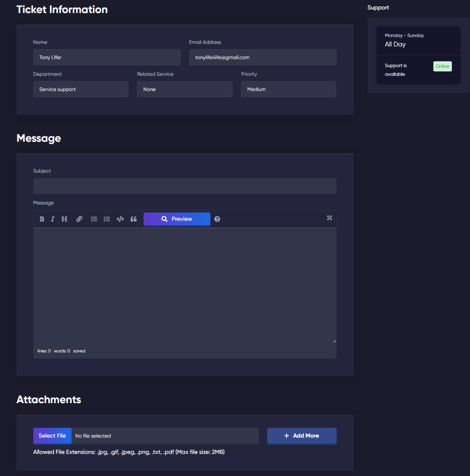The height and width of the screenshot is (476, 470).
Task: Click Select File to choose attachment
Action: coord(52,436)
